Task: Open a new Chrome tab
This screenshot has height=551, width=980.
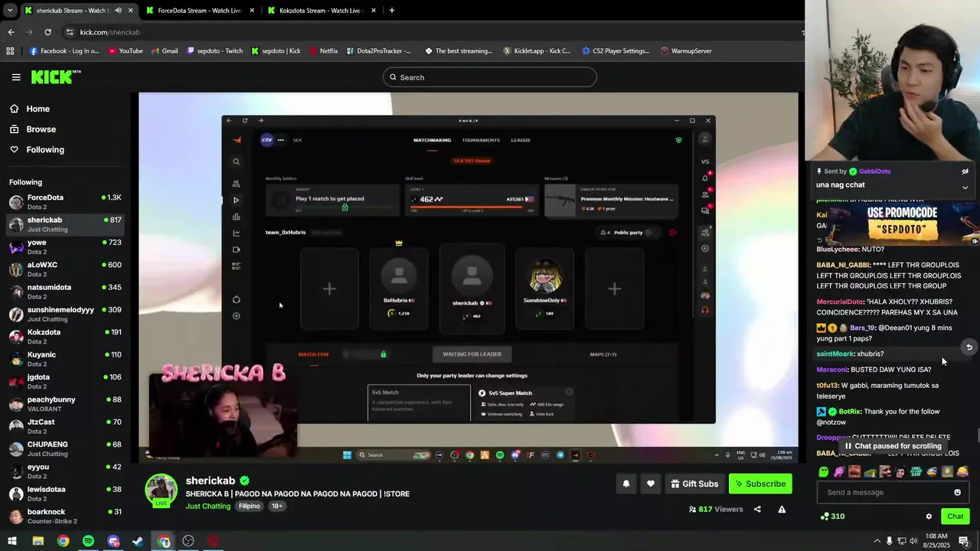Action: click(x=391, y=11)
